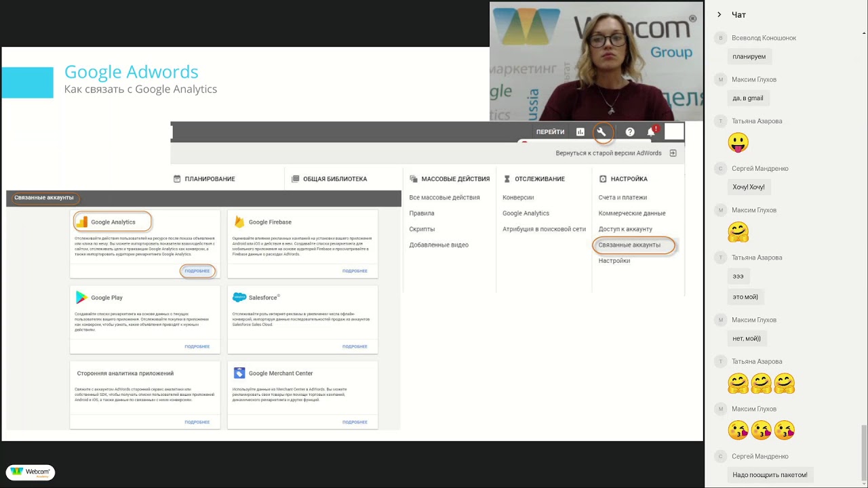The width and height of the screenshot is (868, 488).
Task: Click the Общая библиотека grid icon
Action: coord(296,179)
